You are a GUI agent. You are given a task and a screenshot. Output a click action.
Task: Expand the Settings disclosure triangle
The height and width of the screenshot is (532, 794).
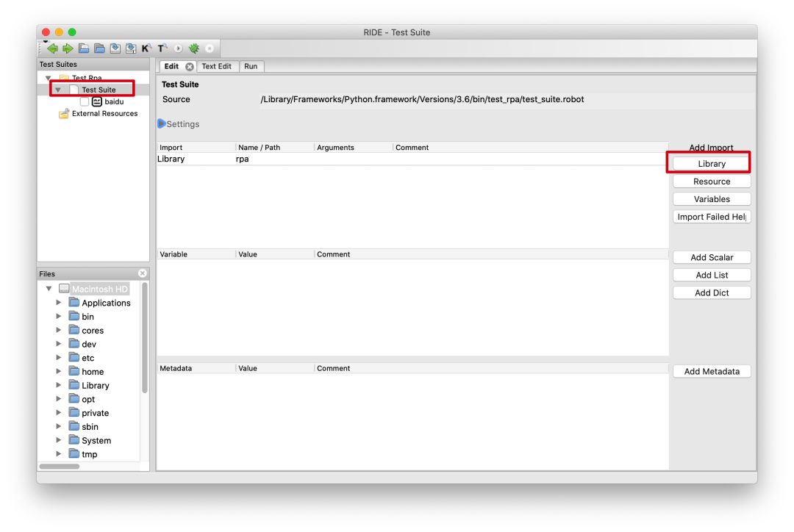[x=162, y=123]
